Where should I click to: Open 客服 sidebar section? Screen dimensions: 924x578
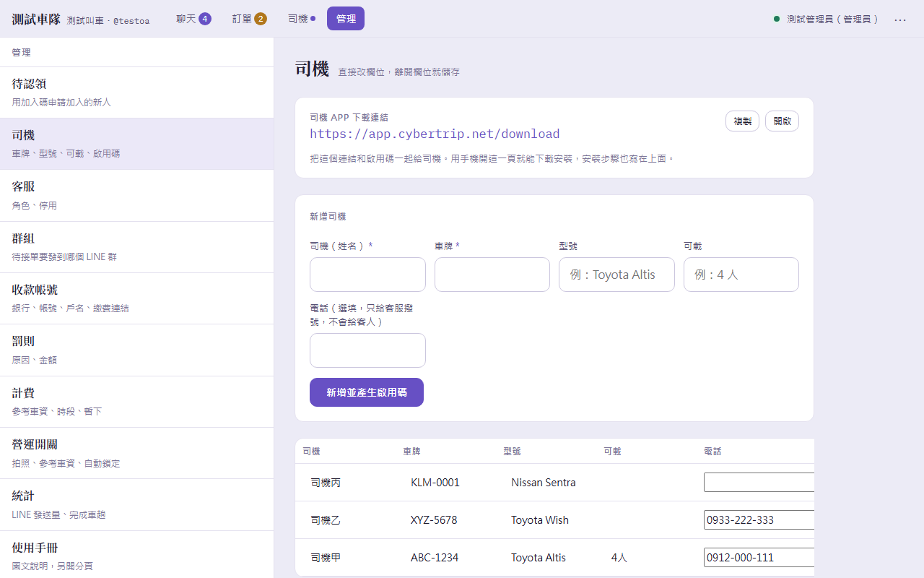point(137,195)
